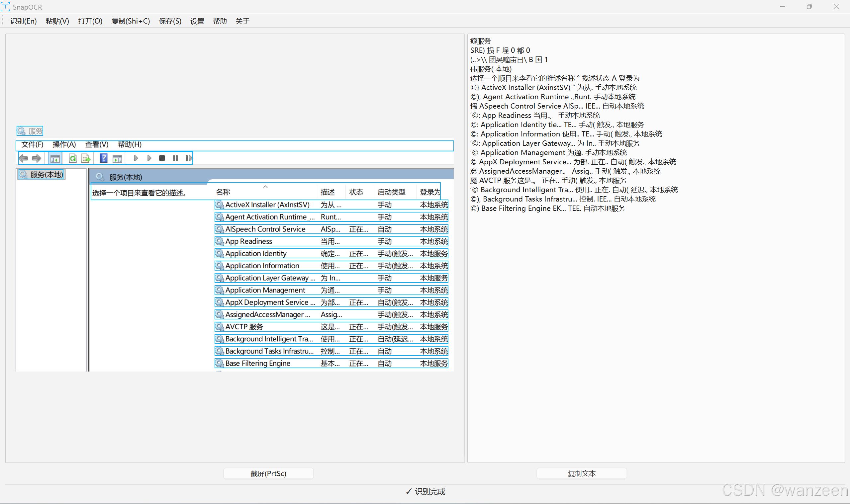Click the gear icon beside Base Filtering Engine
Screen dimensions: 850x504
(220, 364)
